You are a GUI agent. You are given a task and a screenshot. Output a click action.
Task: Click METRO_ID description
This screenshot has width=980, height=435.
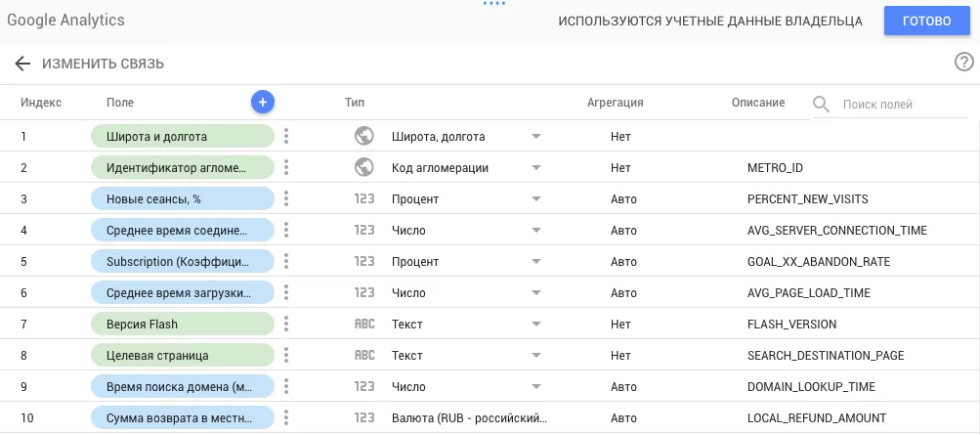pyautogui.click(x=775, y=168)
